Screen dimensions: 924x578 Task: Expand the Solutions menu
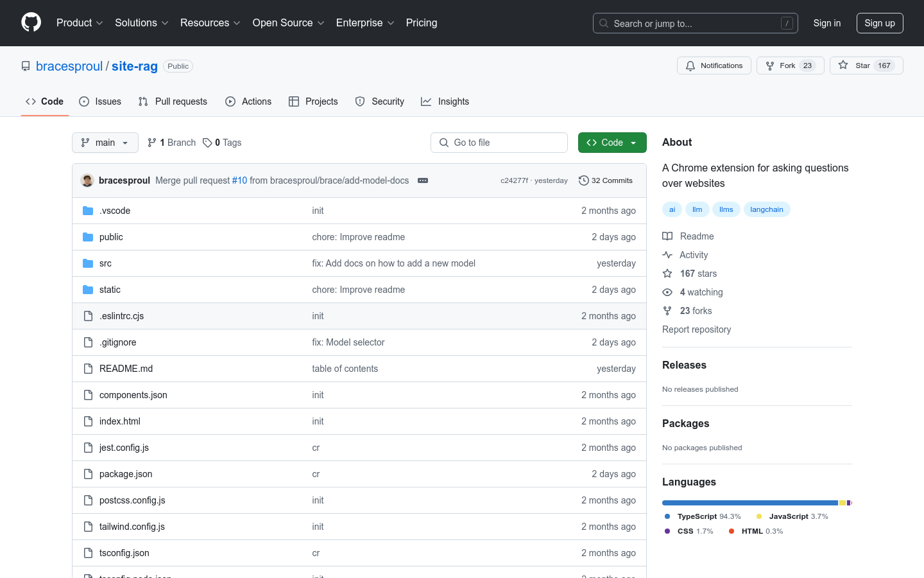[142, 22]
